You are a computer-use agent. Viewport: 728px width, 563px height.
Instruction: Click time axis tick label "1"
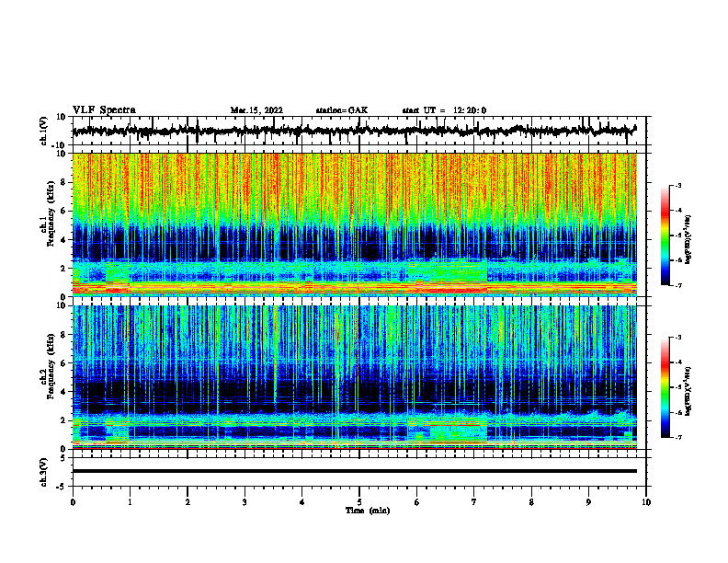pos(130,502)
